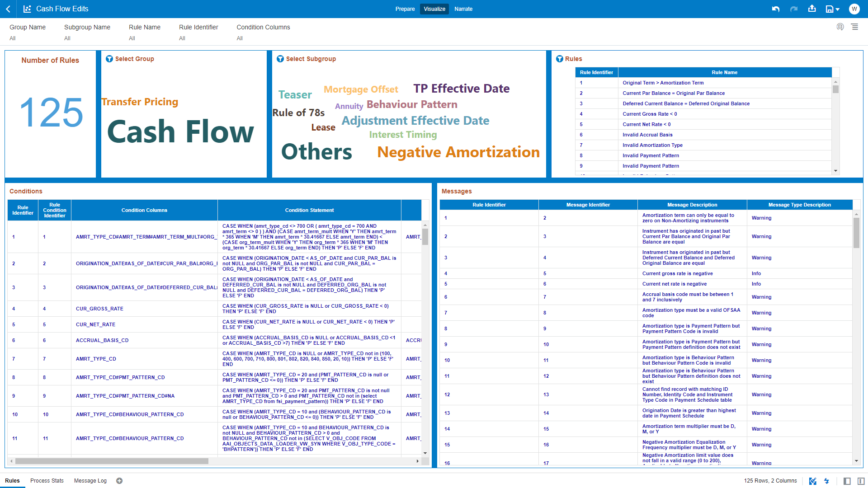Click the Conditions horizontal scrollbar thumb
This screenshot has height=488, width=868.
(112, 461)
